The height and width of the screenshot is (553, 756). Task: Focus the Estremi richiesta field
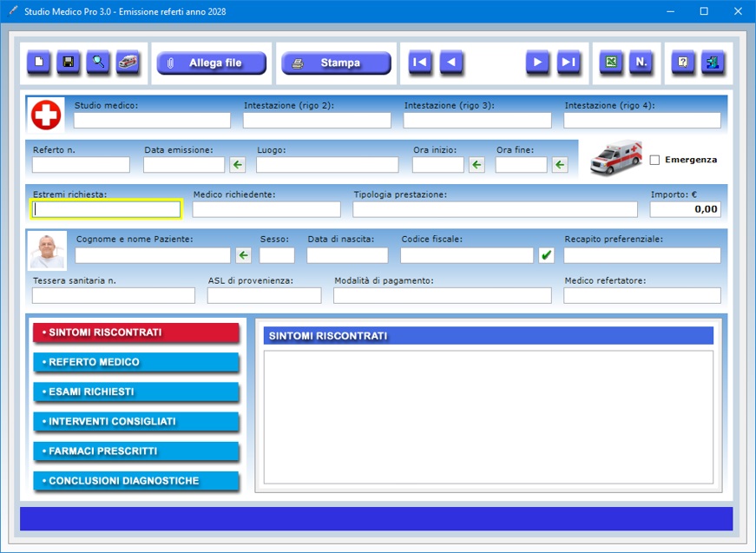tap(106, 209)
